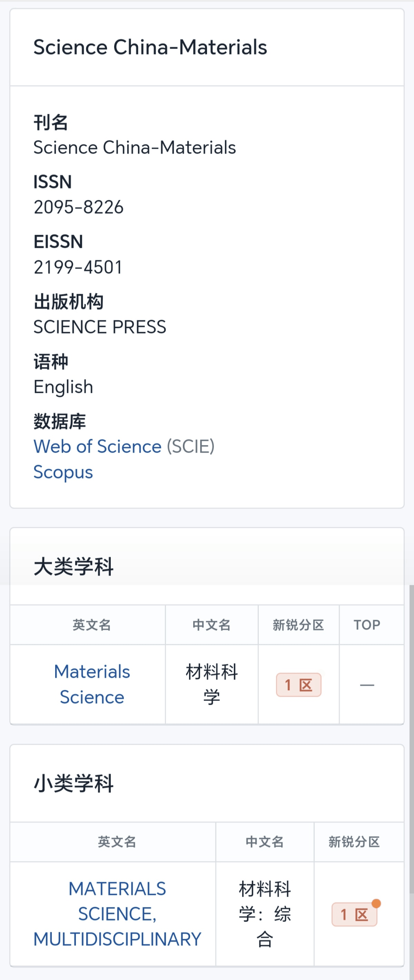This screenshot has width=414, height=980.
Task: Click the SCIENCE PRESS publisher text
Action: [x=100, y=327]
